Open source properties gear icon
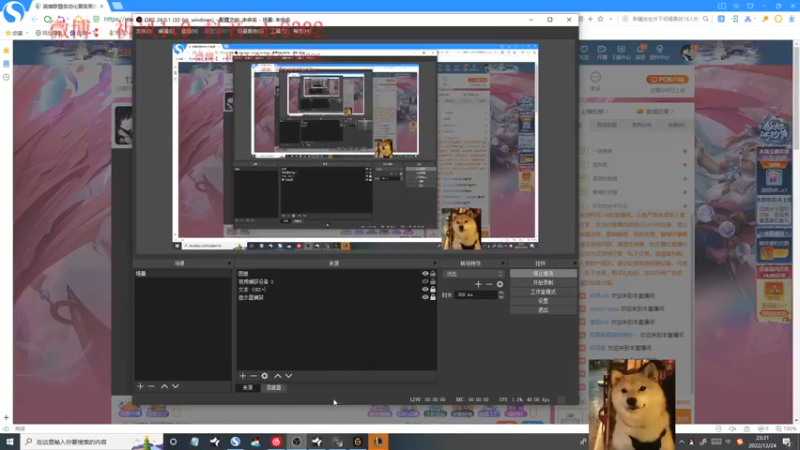This screenshot has height=450, width=800. 264,376
